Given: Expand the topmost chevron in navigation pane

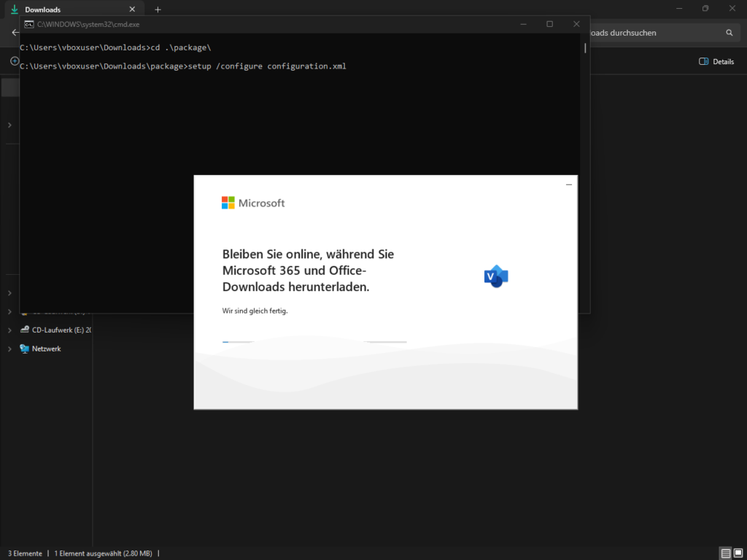Looking at the screenshot, I should click(9, 125).
